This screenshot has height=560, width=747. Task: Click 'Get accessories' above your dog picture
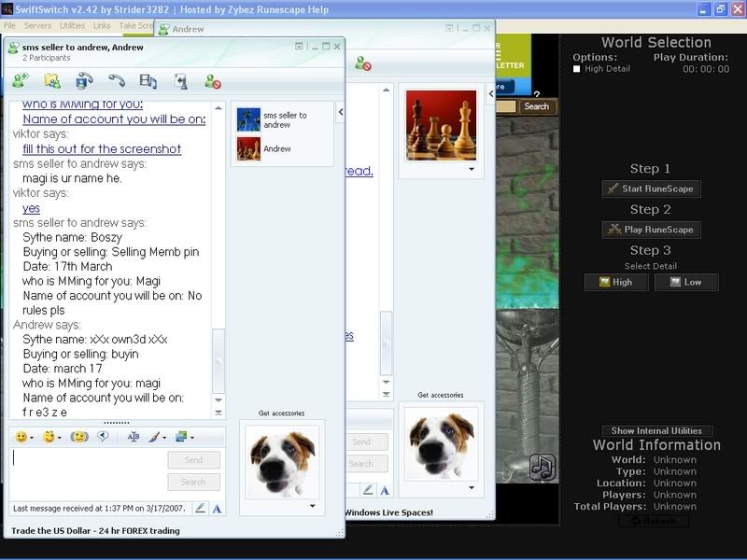(282, 413)
